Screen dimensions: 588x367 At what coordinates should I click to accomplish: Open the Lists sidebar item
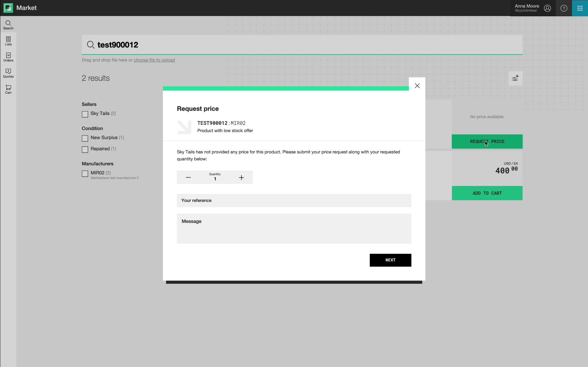click(8, 41)
